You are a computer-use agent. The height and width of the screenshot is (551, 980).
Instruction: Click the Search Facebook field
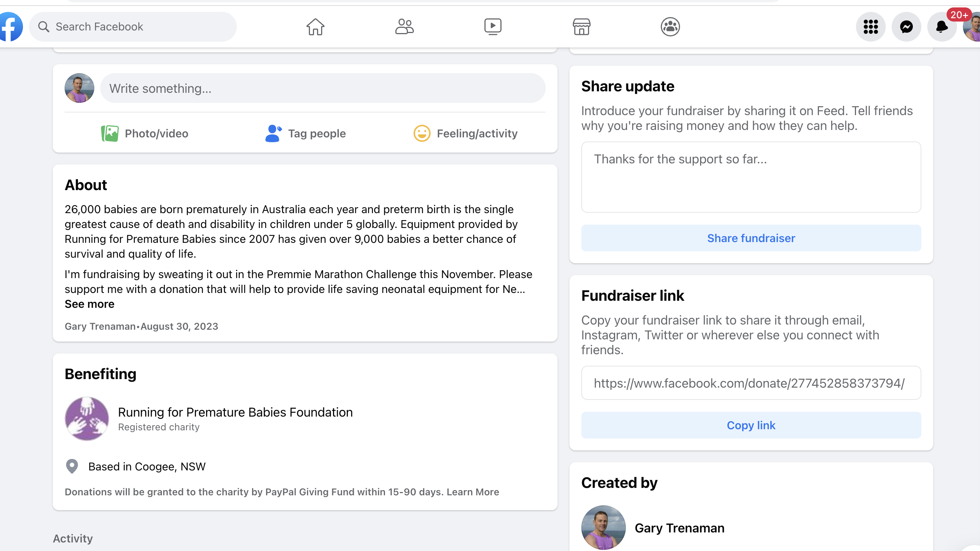[x=133, y=27]
